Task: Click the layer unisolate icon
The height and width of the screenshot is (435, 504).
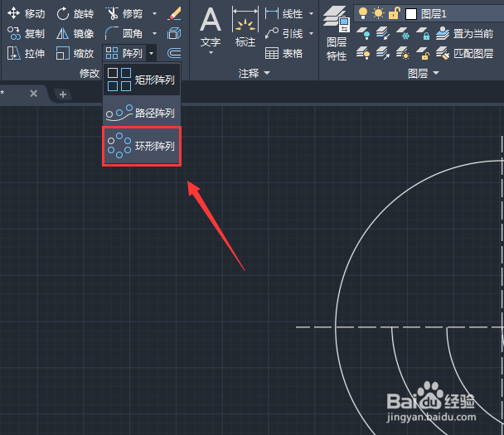Action: (382, 53)
